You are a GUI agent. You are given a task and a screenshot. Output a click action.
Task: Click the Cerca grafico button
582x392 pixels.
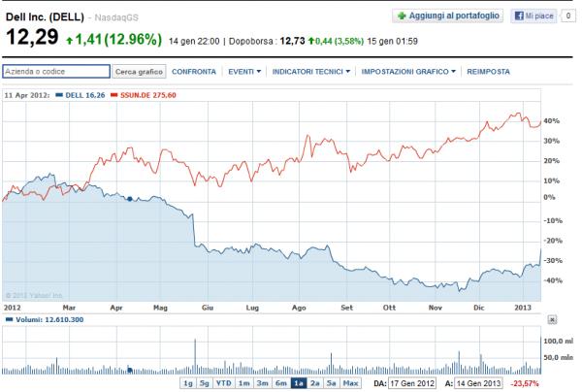coord(139,72)
